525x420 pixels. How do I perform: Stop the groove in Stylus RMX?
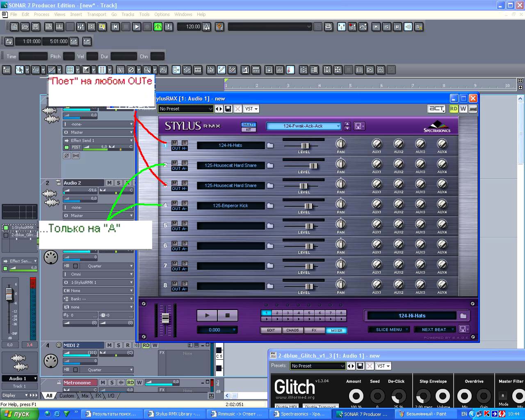coord(227,315)
